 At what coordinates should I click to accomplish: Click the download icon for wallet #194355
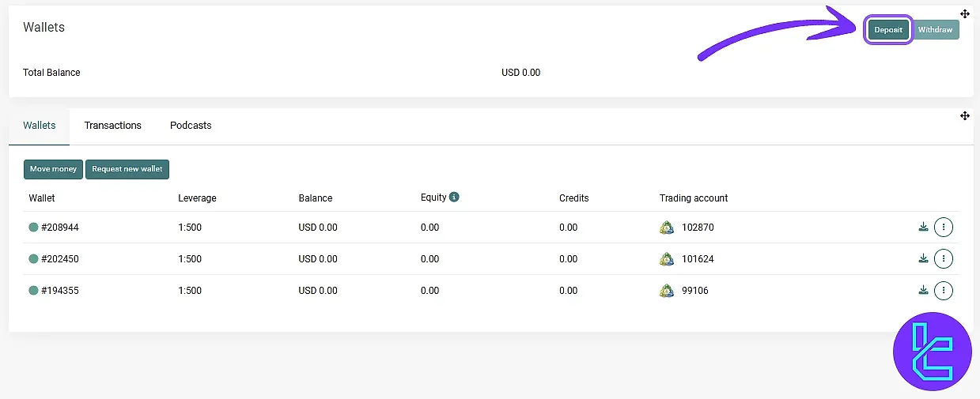point(922,291)
